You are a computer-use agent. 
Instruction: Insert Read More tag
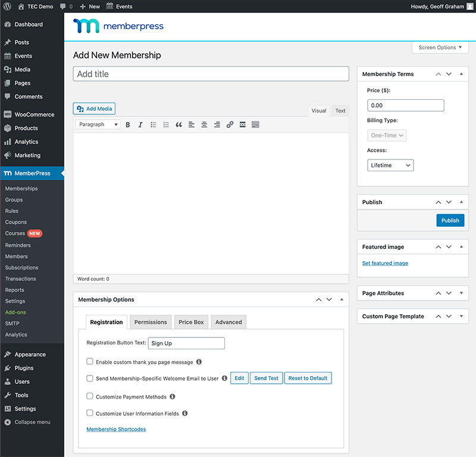[243, 124]
